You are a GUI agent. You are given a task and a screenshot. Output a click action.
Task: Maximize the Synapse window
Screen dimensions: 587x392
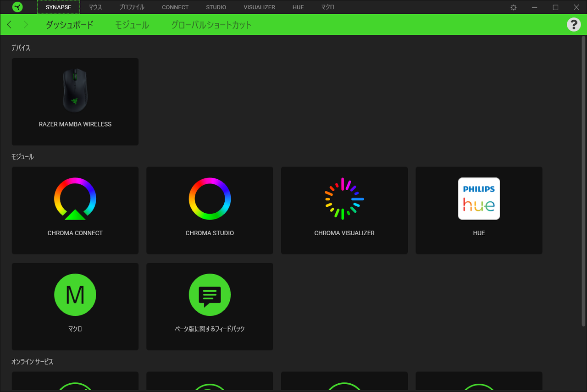[555, 7]
